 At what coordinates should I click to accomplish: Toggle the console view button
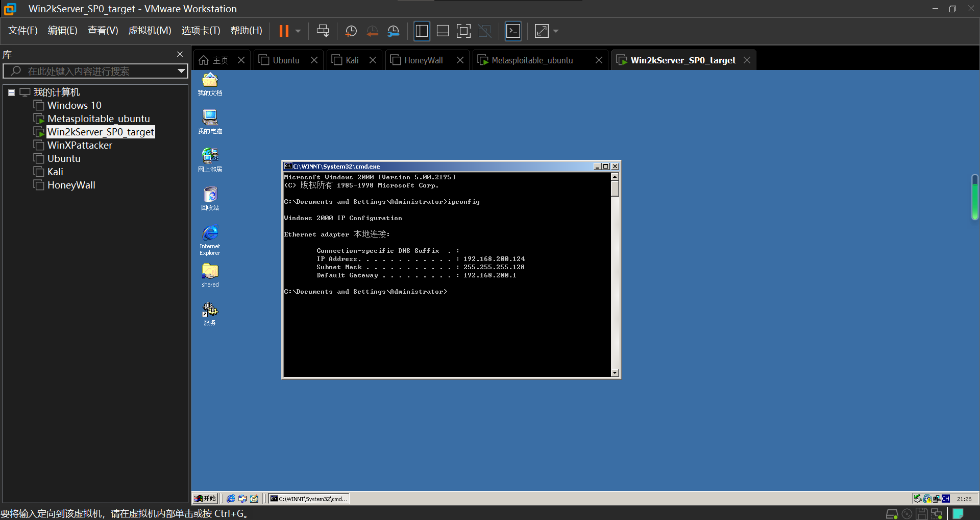point(513,31)
